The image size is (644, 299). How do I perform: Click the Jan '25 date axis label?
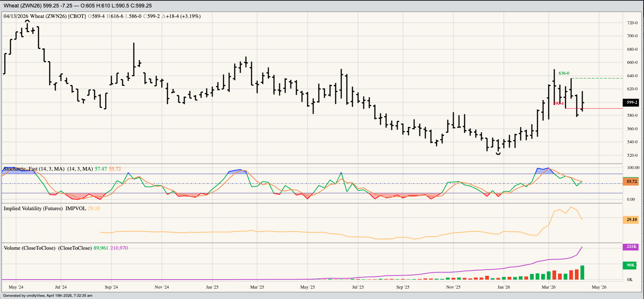pos(212,287)
